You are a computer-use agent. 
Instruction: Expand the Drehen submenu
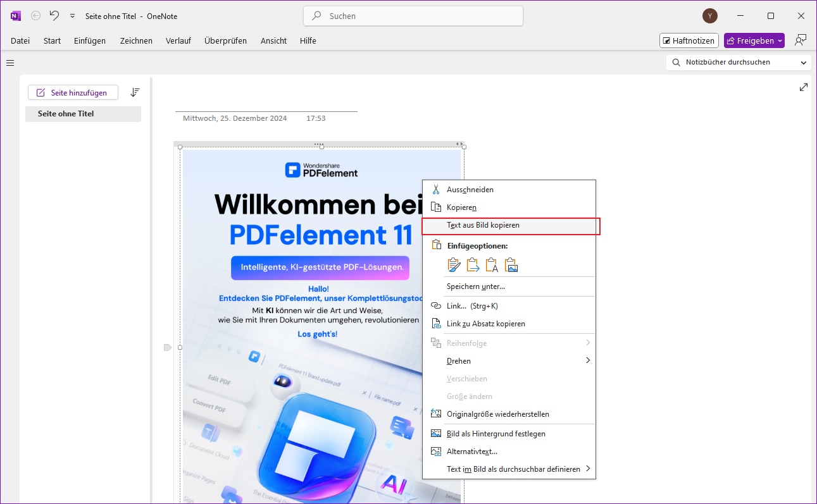[x=509, y=361]
